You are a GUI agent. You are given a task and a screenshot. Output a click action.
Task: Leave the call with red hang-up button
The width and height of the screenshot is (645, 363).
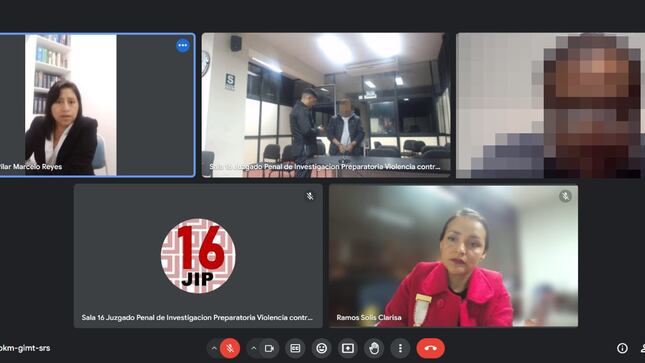(431, 348)
